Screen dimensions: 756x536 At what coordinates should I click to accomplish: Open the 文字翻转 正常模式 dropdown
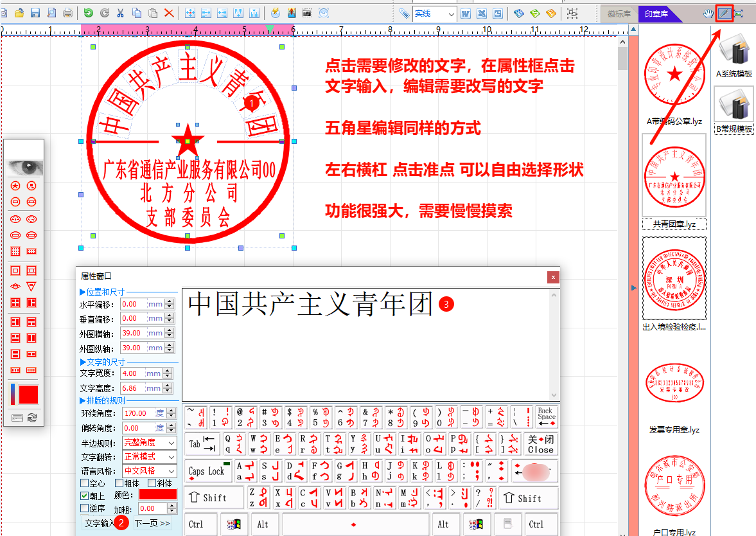(150, 456)
